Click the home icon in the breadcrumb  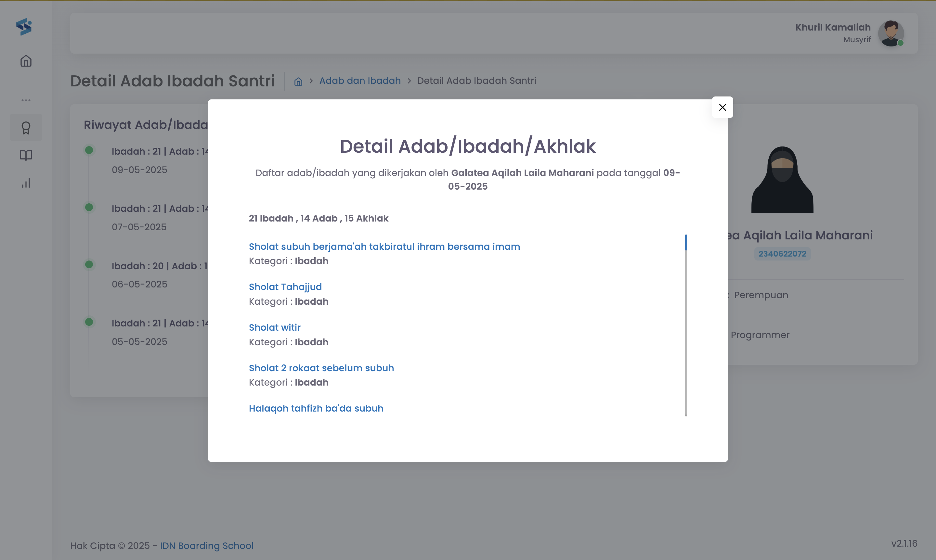(x=298, y=81)
